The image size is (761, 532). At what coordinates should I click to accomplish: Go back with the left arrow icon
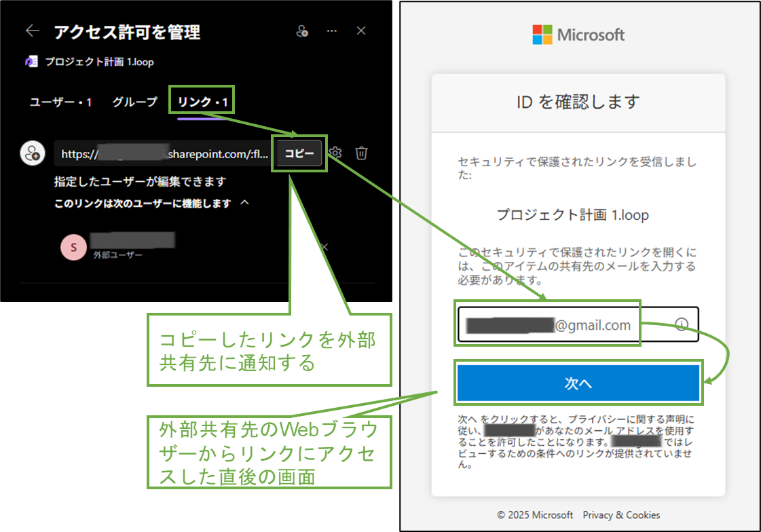[33, 31]
